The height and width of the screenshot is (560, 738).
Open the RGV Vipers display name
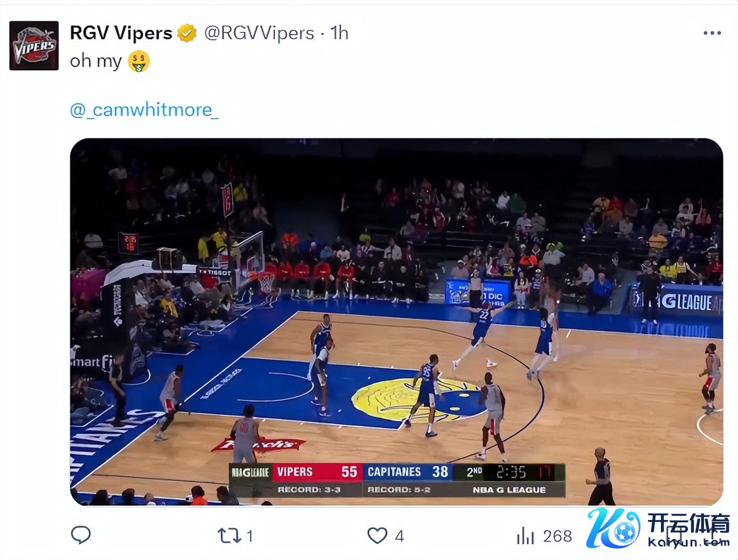click(x=121, y=33)
